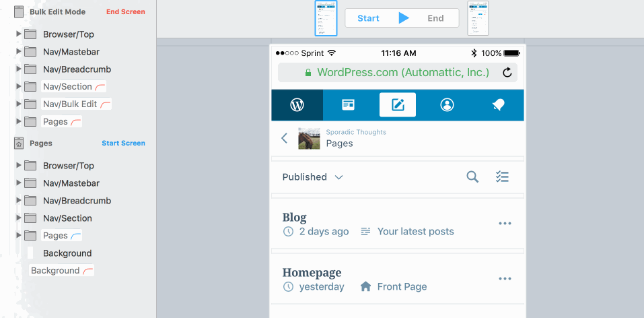Enable bulk edit checklist icon
The height and width of the screenshot is (318, 644).
tap(502, 177)
